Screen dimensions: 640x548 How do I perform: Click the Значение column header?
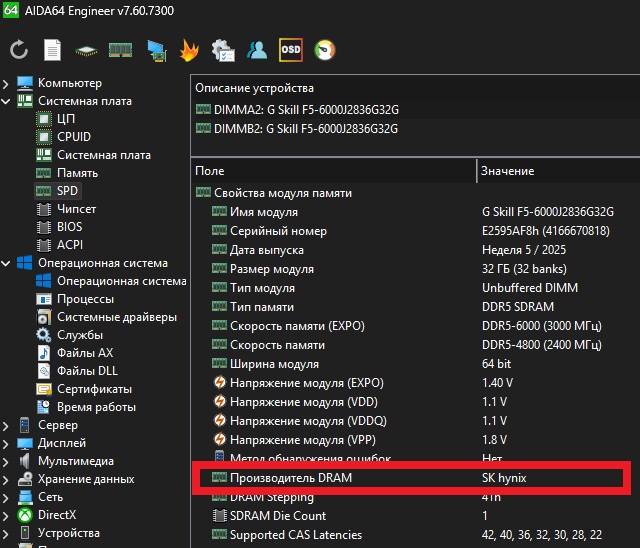(558, 171)
